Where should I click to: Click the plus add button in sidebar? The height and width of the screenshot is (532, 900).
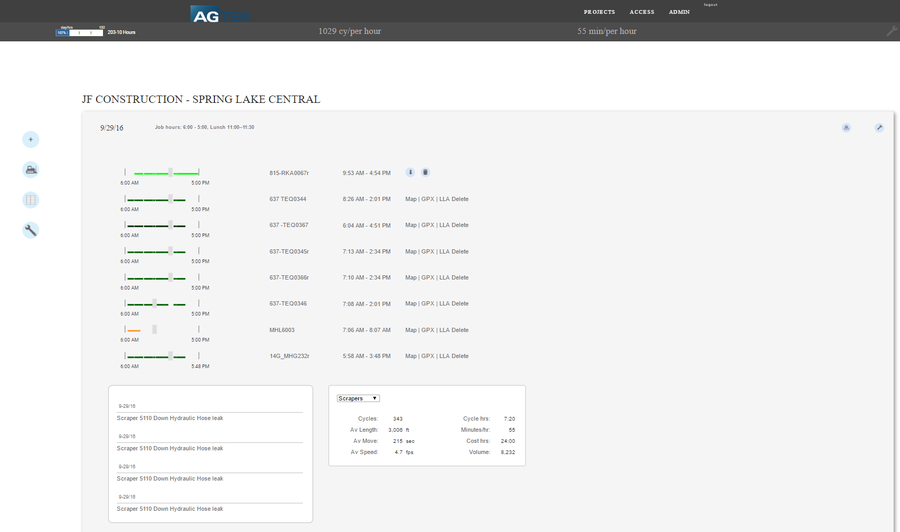point(31,140)
